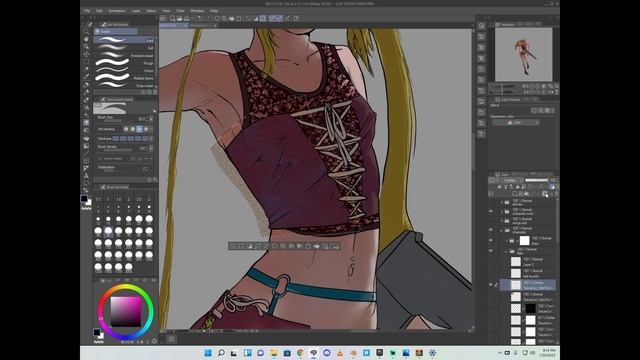
Task: Open selection launcher settings icon
Action: point(336,246)
